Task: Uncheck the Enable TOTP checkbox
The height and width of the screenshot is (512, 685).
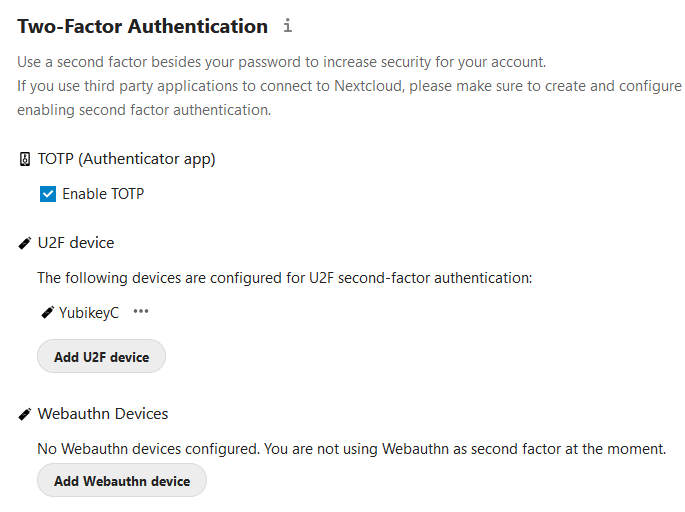Action: [x=48, y=194]
